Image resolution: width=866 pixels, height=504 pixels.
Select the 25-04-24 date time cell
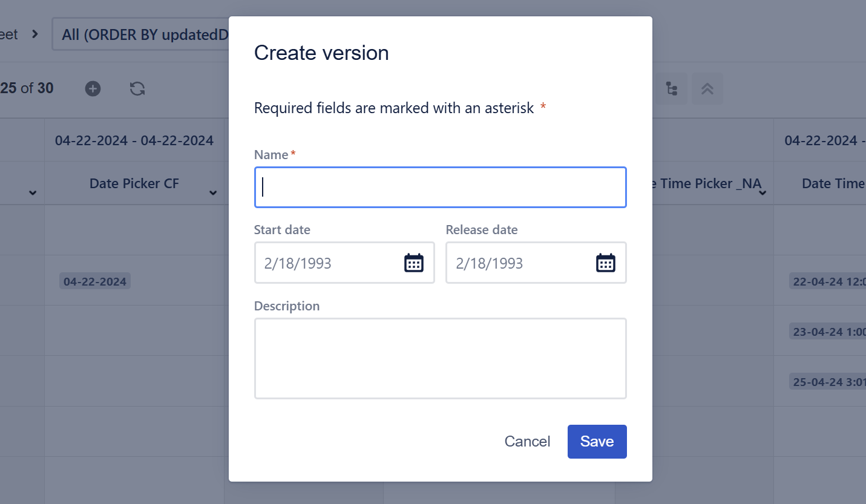point(828,382)
